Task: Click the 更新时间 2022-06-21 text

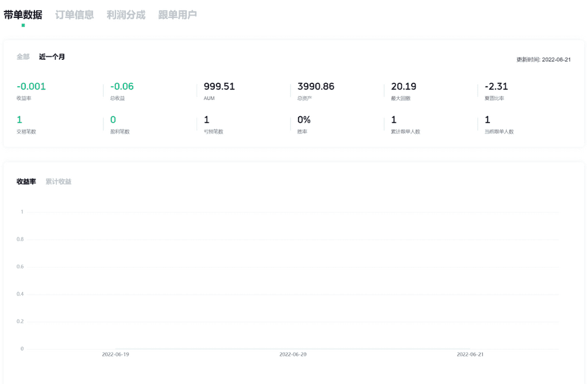Action: (543, 60)
